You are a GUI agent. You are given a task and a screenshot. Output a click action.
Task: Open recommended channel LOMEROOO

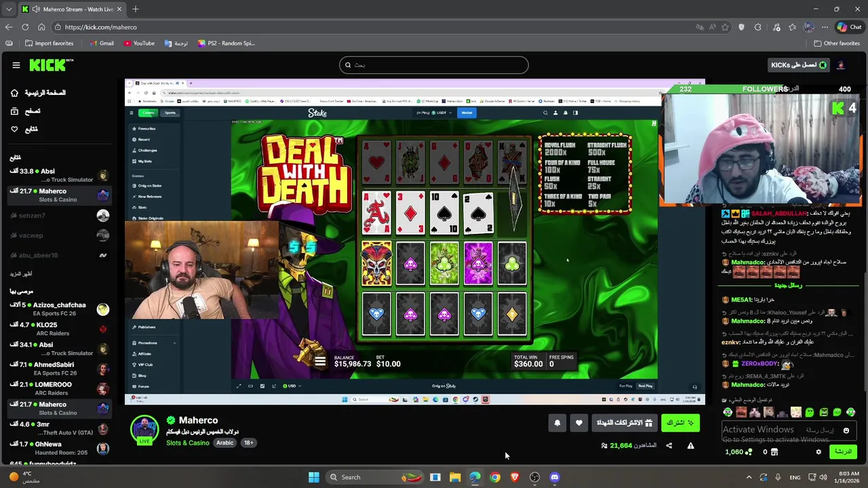[x=59, y=388]
